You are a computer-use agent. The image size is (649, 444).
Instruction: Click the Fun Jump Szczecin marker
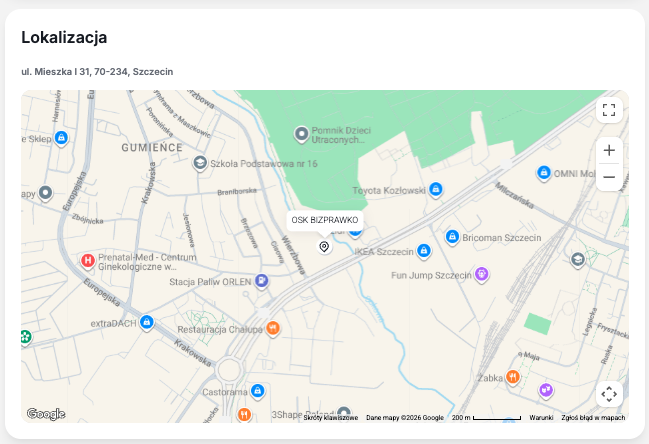pyautogui.click(x=481, y=272)
